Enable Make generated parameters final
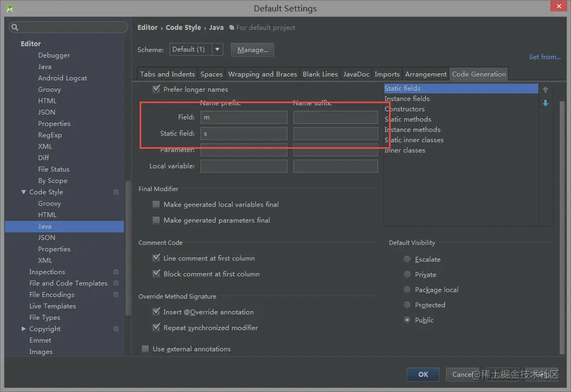This screenshot has width=571, height=392. pos(156,220)
